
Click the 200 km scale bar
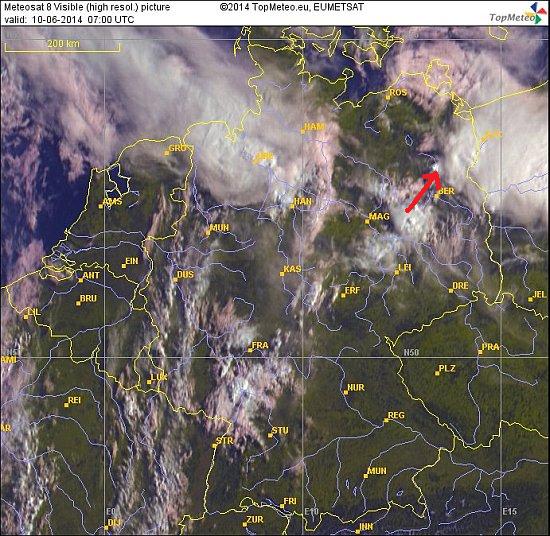[62, 46]
